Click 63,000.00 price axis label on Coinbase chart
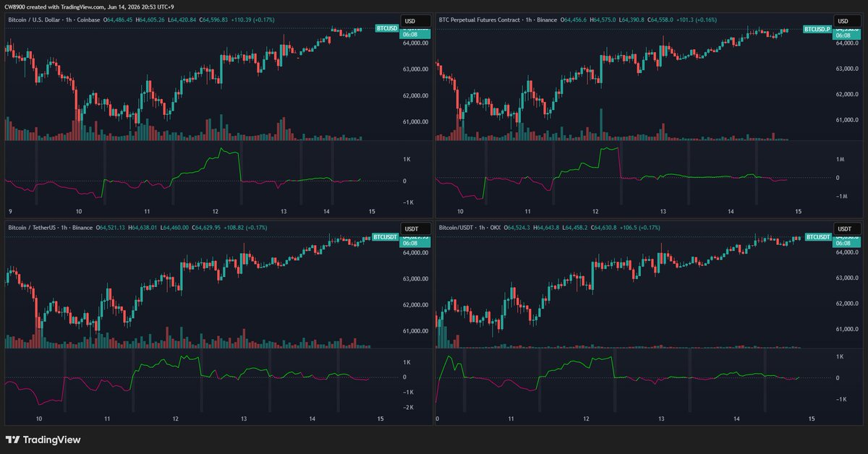The width and height of the screenshot is (868, 454). tap(416, 69)
